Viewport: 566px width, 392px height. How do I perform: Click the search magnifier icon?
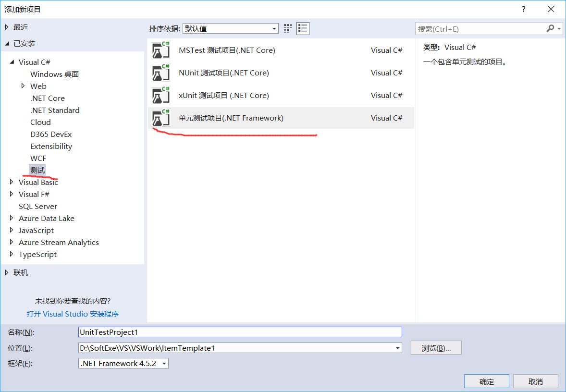(x=550, y=28)
